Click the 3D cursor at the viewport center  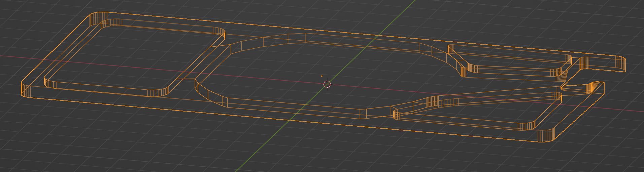tap(327, 84)
